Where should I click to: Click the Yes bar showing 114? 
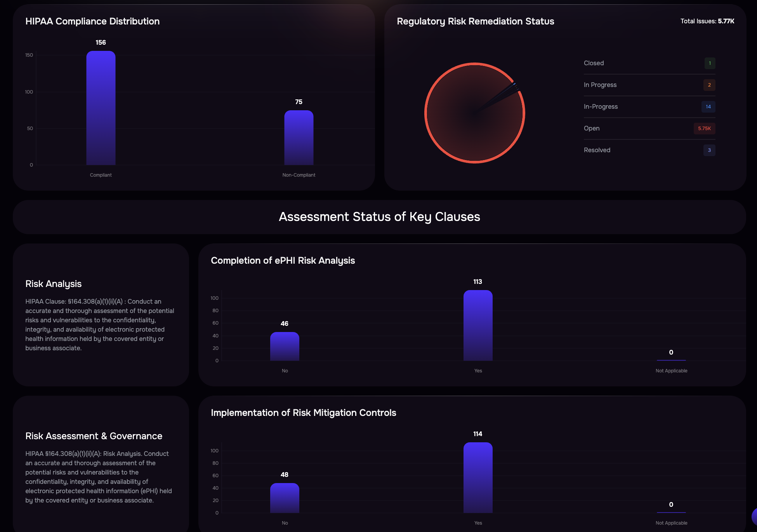click(x=478, y=478)
